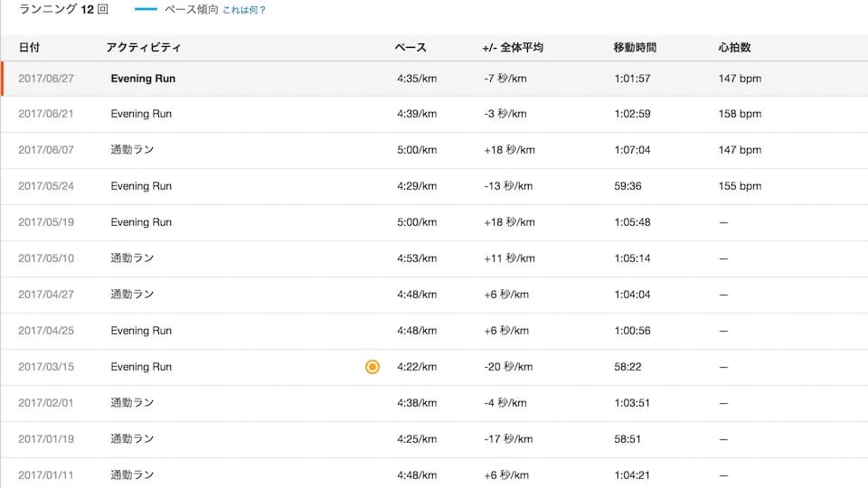Image resolution: width=868 pixels, height=488 pixels.
Task: Open 通勤ラン activity from 2017/01/11
Action: 132,474
